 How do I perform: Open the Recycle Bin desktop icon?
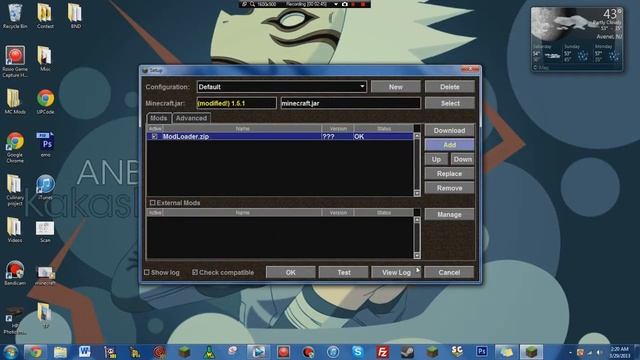15,16
